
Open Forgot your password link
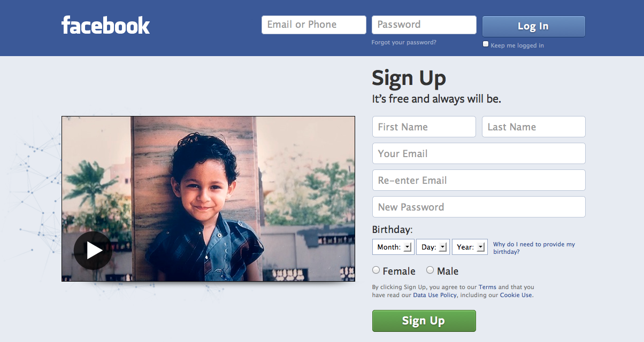[x=404, y=42]
